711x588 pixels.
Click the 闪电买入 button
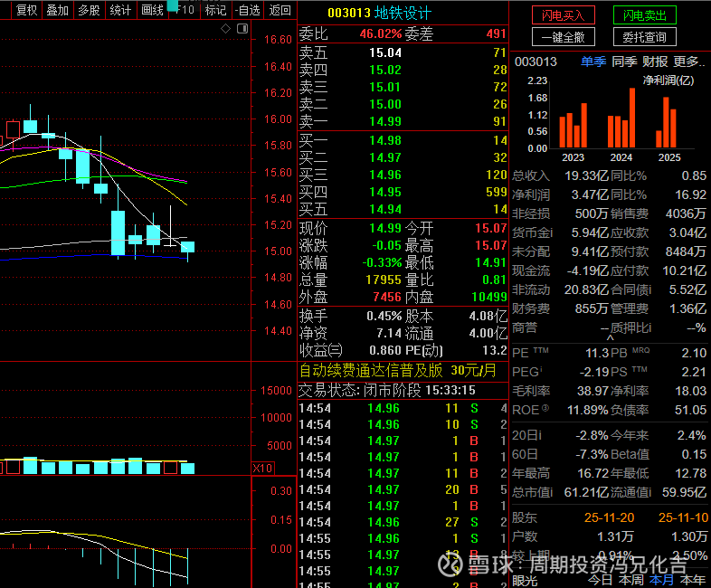click(564, 15)
